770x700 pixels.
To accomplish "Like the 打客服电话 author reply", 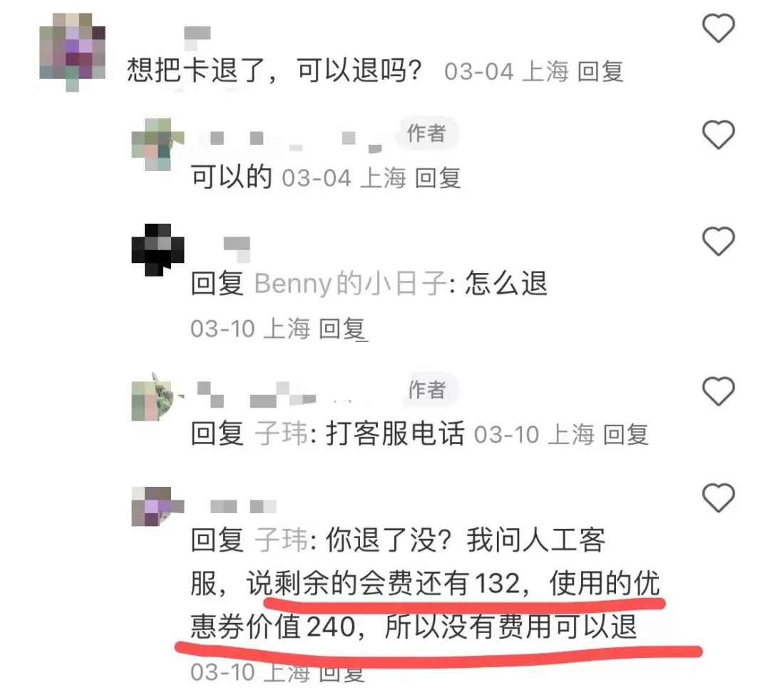I will click(x=719, y=391).
